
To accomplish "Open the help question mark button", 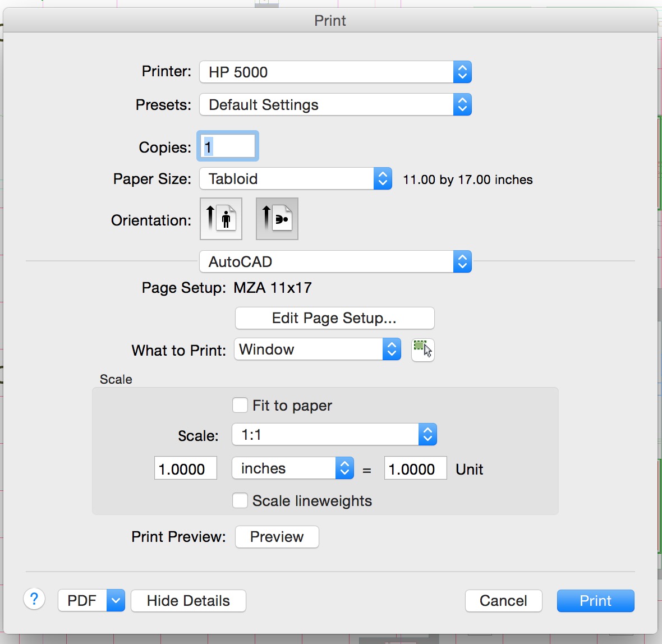I will point(34,599).
